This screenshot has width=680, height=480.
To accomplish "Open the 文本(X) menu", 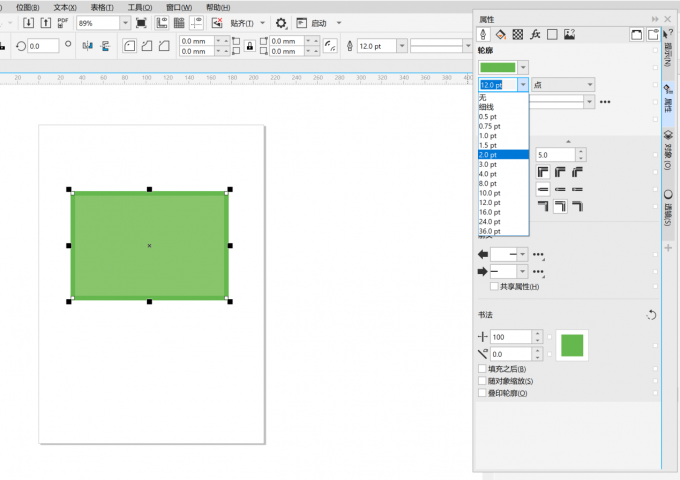I will tap(65, 7).
